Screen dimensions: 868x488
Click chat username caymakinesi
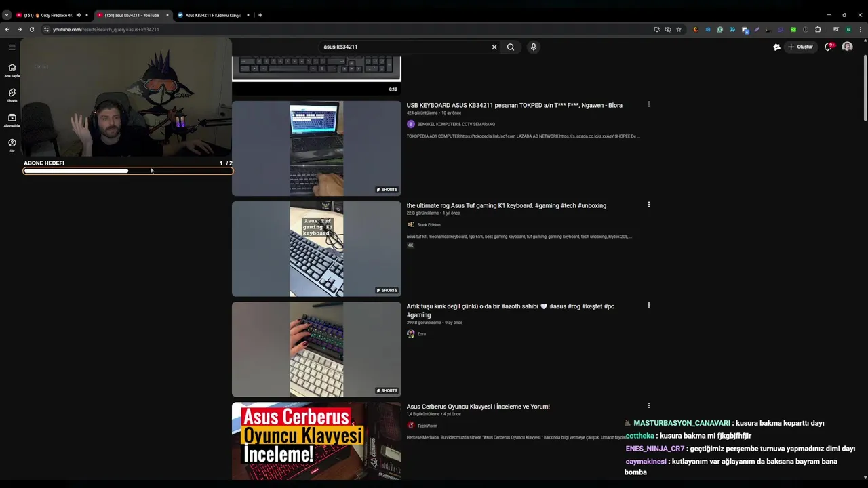pos(646,462)
